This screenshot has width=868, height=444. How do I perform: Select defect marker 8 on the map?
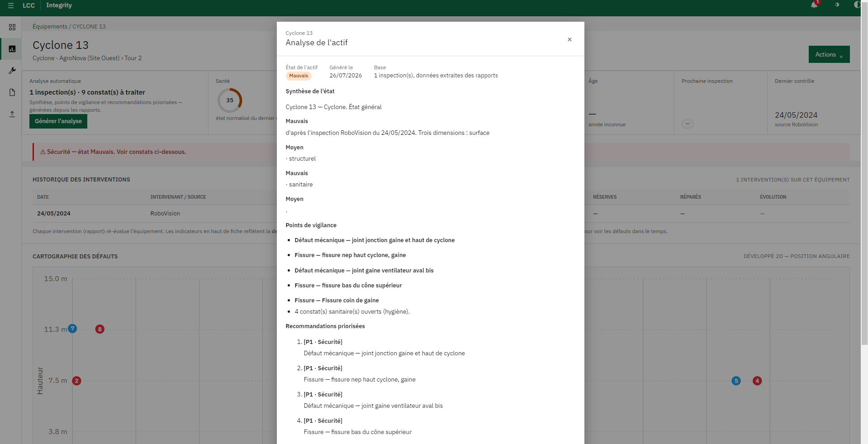pyautogui.click(x=100, y=329)
